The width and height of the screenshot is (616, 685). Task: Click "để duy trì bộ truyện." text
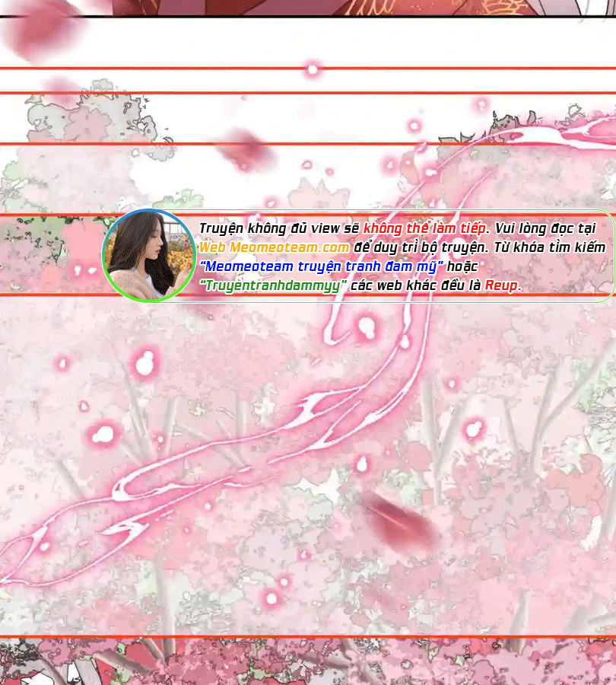click(421, 247)
